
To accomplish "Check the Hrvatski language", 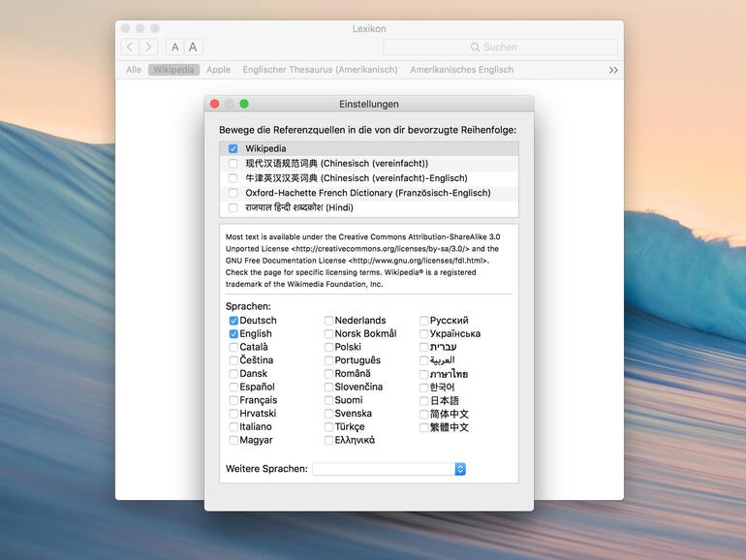I will pos(233,414).
